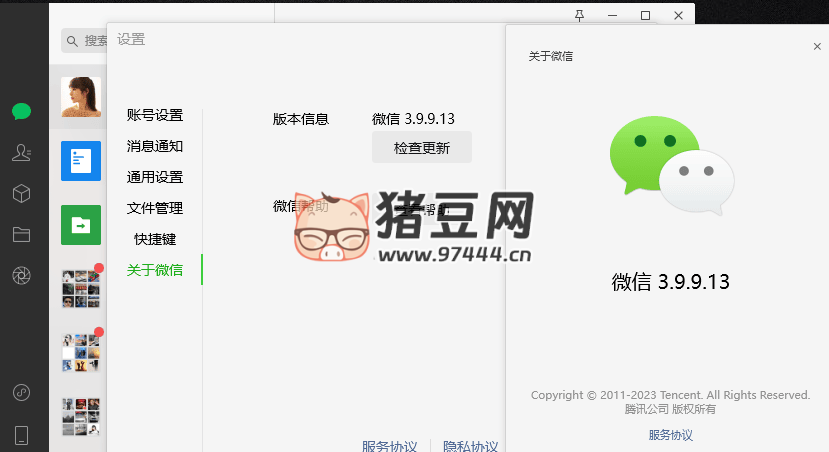The width and height of the screenshot is (829, 452).
Task: Switch to 消息通知 settings tab
Action: (155, 146)
